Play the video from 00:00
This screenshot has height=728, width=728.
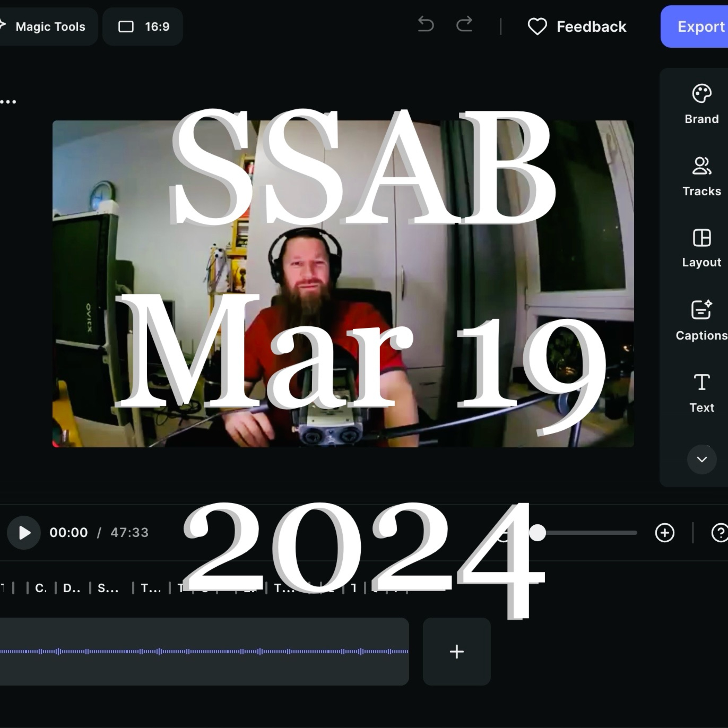pyautogui.click(x=24, y=533)
